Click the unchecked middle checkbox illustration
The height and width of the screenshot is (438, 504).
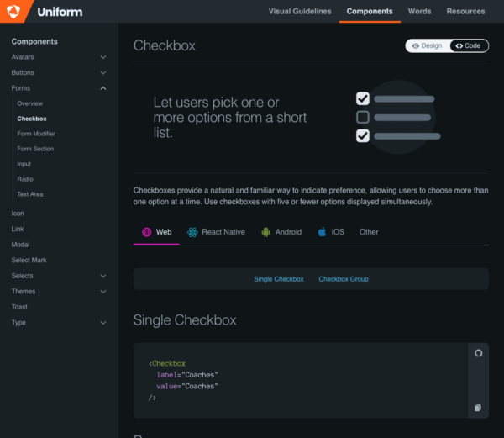pos(363,117)
